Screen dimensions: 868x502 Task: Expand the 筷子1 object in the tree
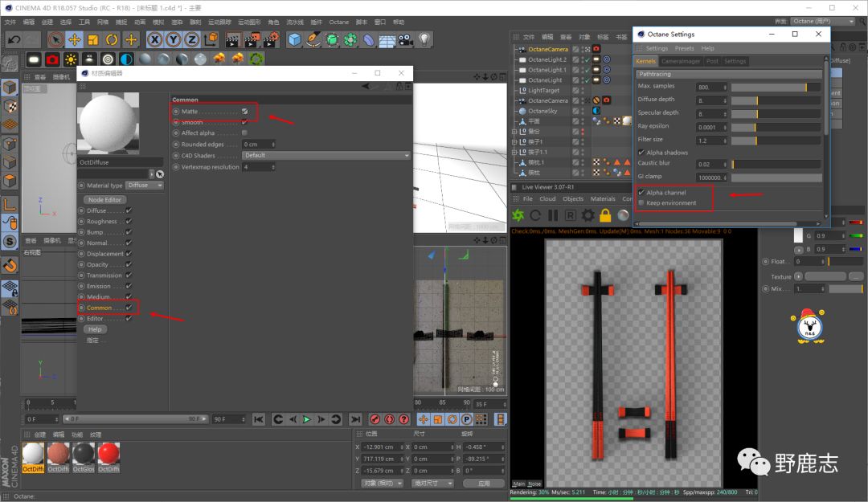pos(514,141)
